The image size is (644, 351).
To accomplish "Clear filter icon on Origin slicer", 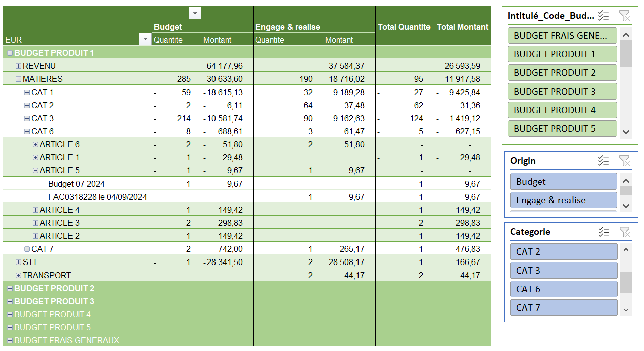I will tap(625, 161).
